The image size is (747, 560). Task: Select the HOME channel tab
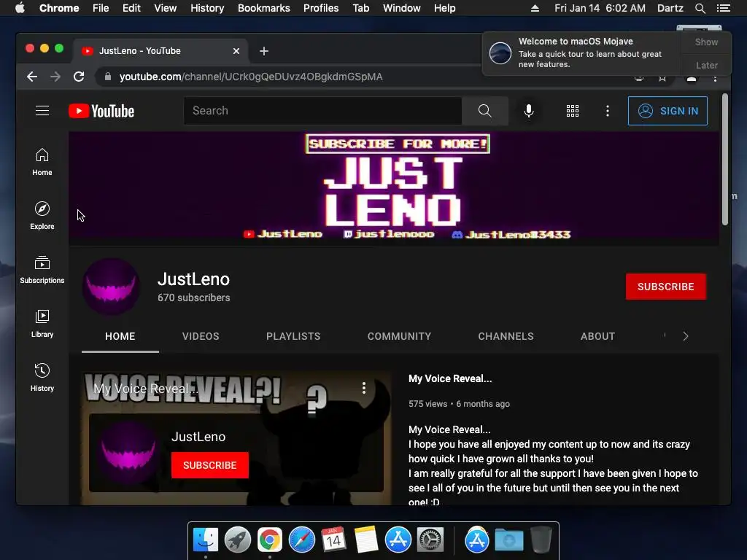120,336
